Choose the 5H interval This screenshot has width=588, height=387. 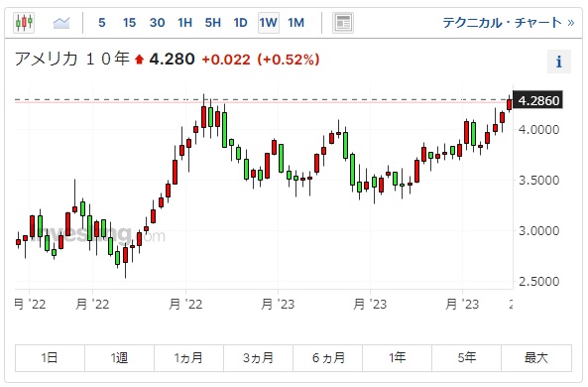(x=212, y=23)
